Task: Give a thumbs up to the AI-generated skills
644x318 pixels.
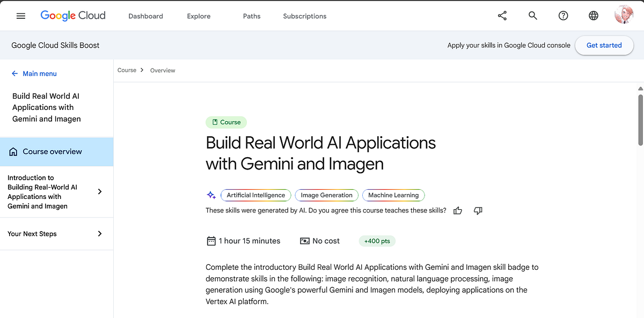Action: click(x=457, y=210)
